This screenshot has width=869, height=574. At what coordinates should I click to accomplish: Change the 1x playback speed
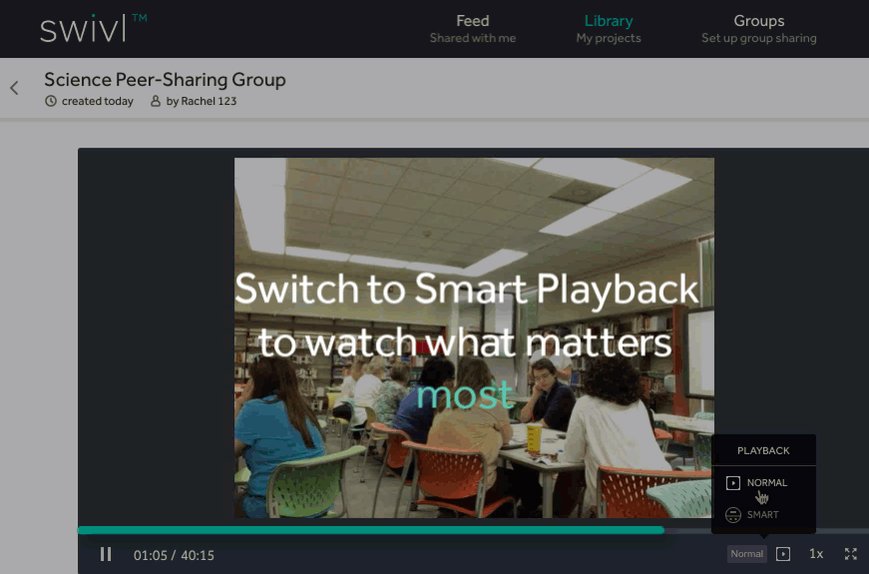click(816, 554)
